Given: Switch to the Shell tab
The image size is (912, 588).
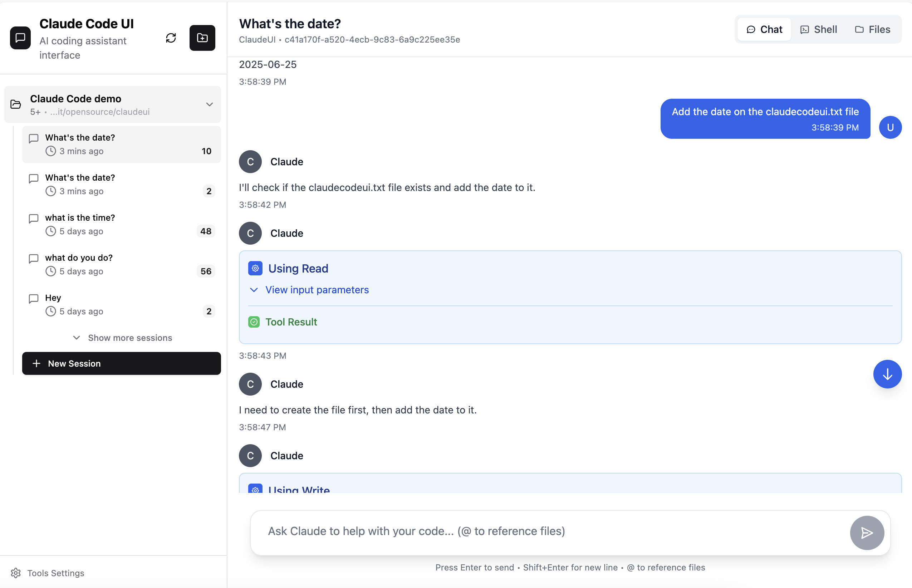Looking at the screenshot, I should pyautogui.click(x=818, y=29).
